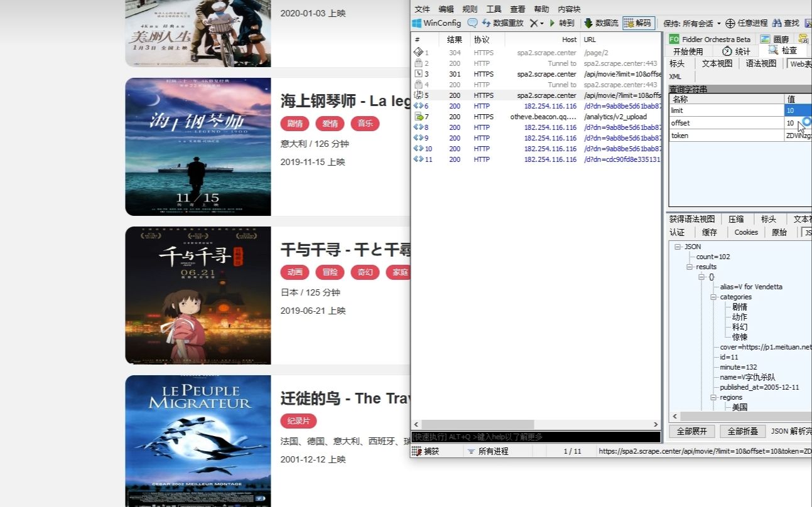812x507 pixels.
Task: Click the X remove sessions icon
Action: click(533, 23)
